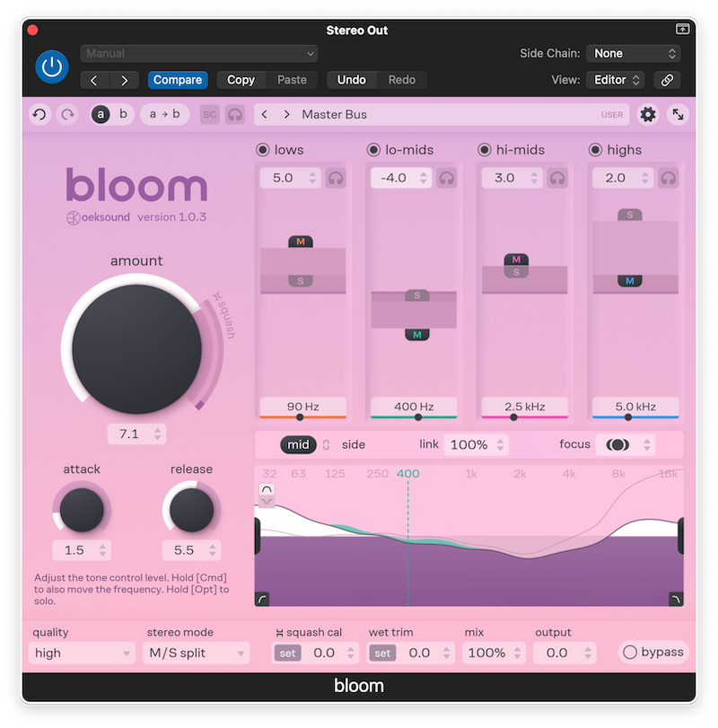
Task: Open the stereo mode 'M/S split' dropdown
Action: click(x=196, y=653)
